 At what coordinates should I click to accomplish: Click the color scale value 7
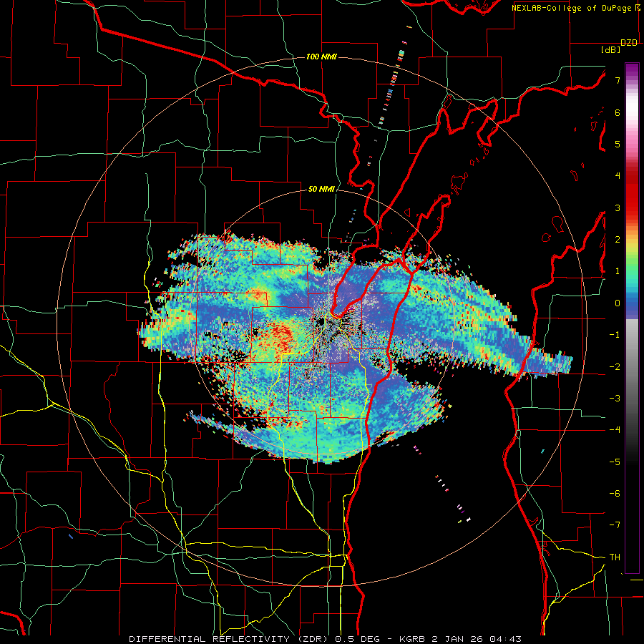[x=618, y=80]
